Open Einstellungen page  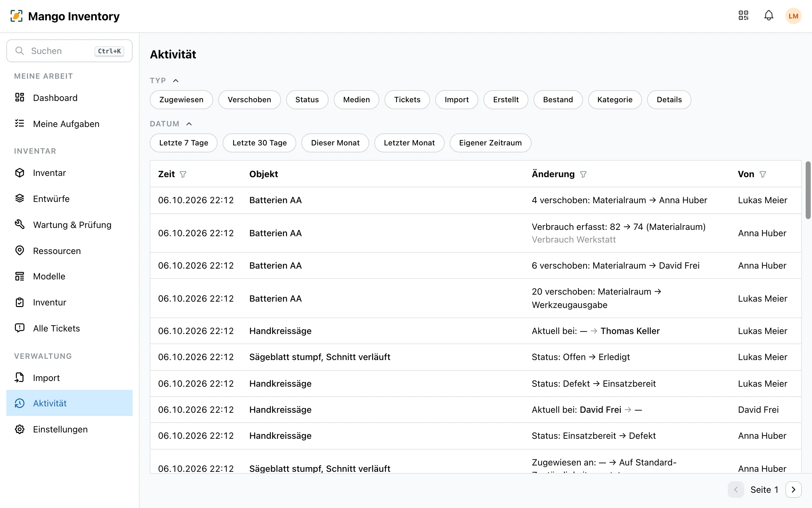click(x=69, y=429)
